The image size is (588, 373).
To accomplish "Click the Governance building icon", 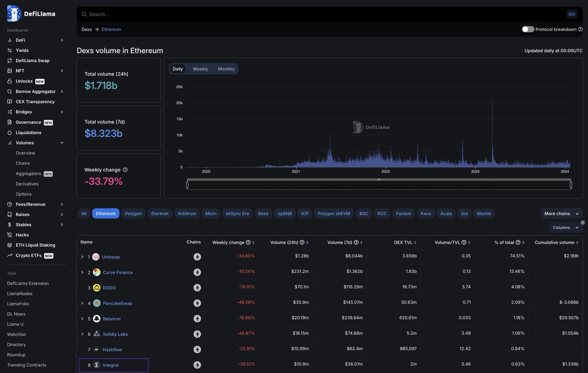I will (10, 122).
